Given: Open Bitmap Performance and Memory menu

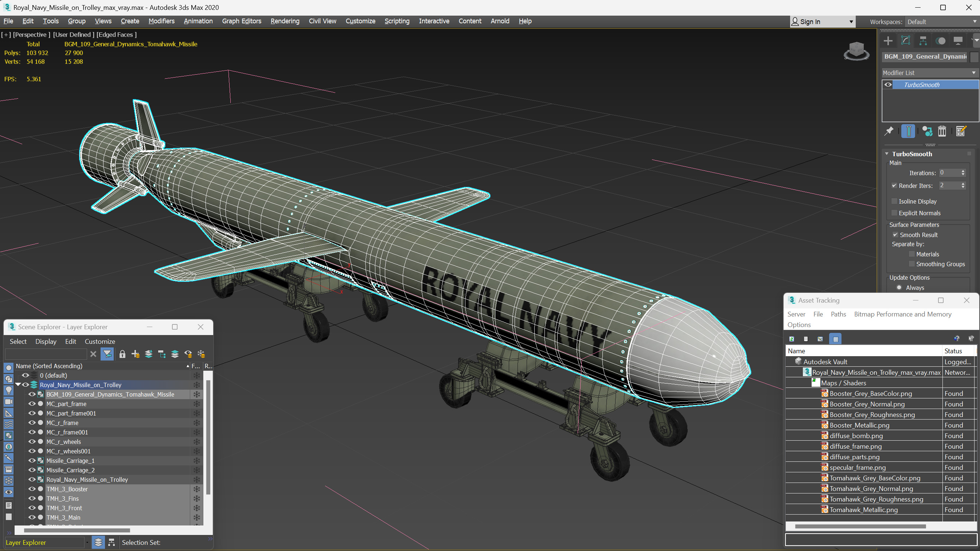Looking at the screenshot, I should [x=902, y=314].
